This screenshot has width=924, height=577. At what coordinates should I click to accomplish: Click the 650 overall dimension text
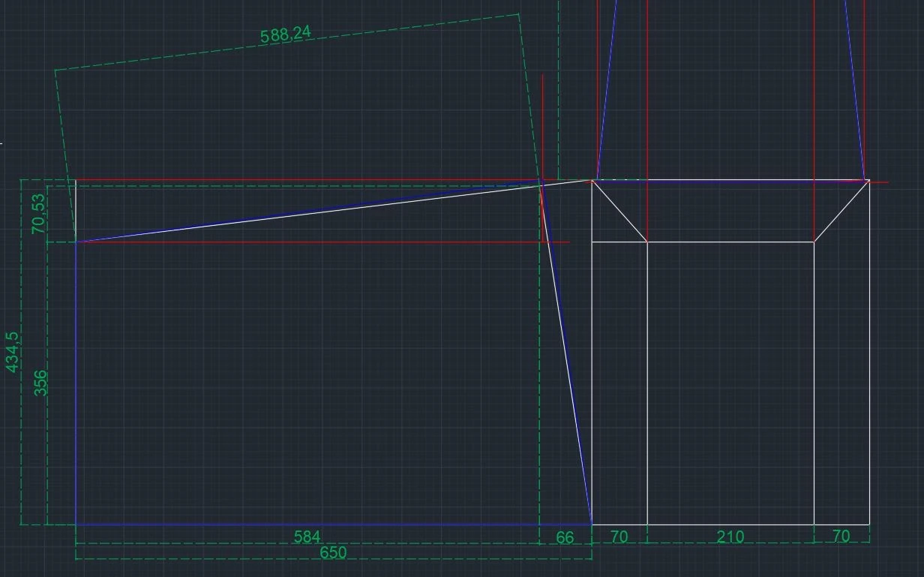tap(334, 553)
